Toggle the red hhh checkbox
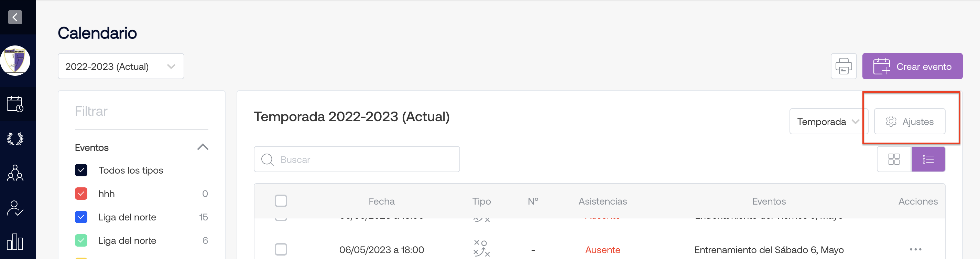980x259 pixels. pyautogui.click(x=81, y=194)
